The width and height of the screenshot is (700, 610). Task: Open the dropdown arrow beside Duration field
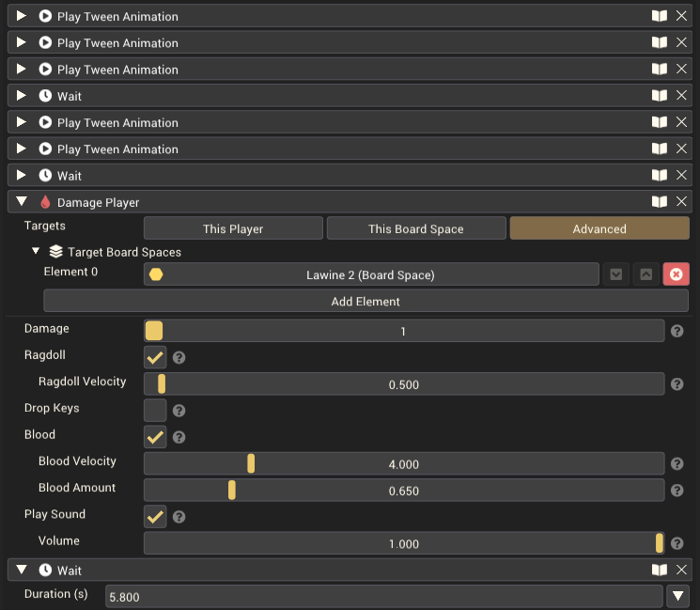677,597
